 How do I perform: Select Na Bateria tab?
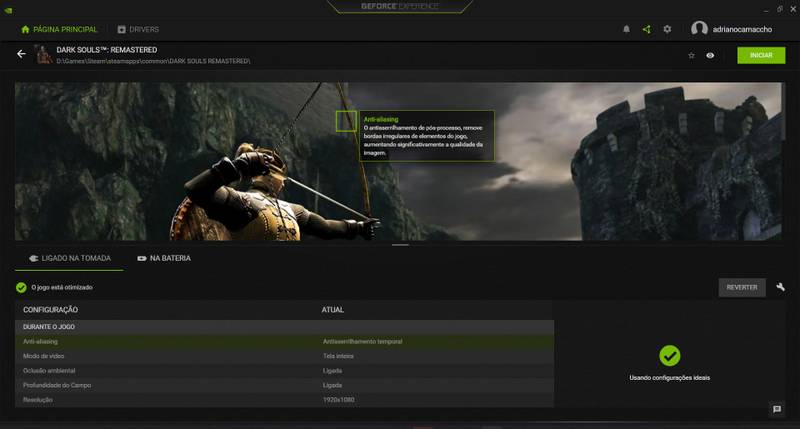[164, 259]
